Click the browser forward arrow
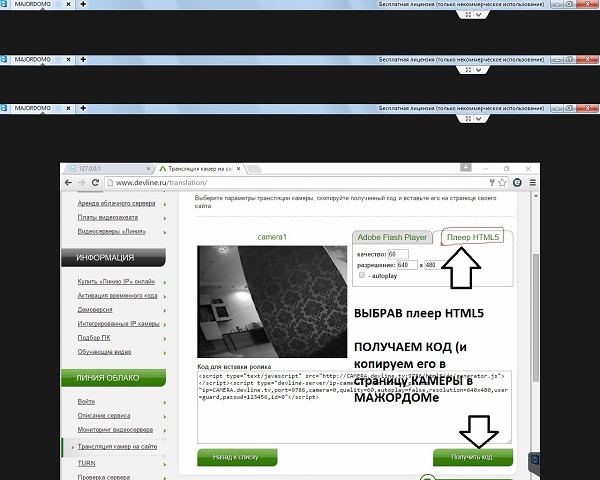600x480 pixels. click(82, 183)
